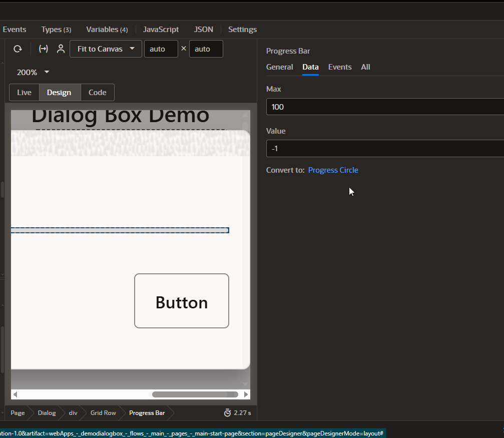Click the Dialog Box Demo heading
This screenshot has height=438, width=504.
coord(121,117)
